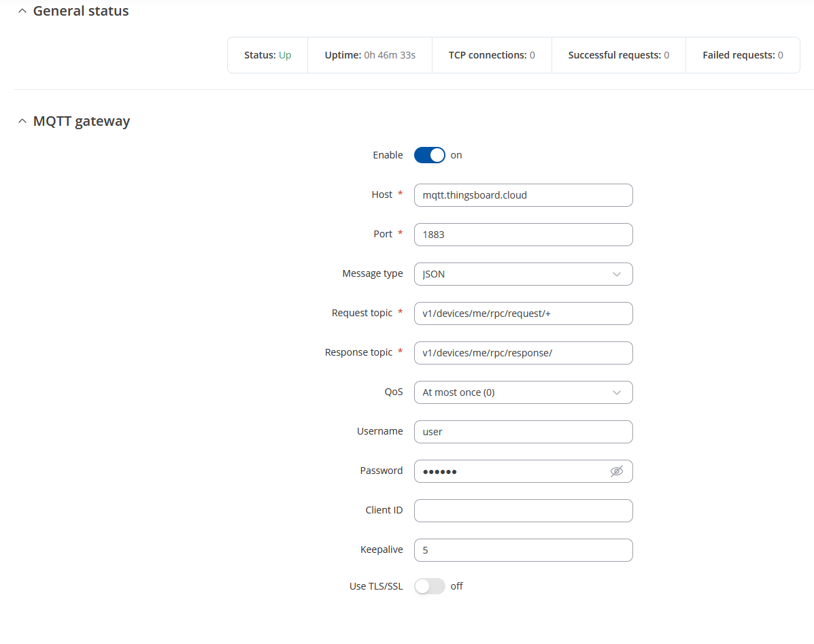814x644 pixels.
Task: Click the Username text field
Action: [523, 432]
